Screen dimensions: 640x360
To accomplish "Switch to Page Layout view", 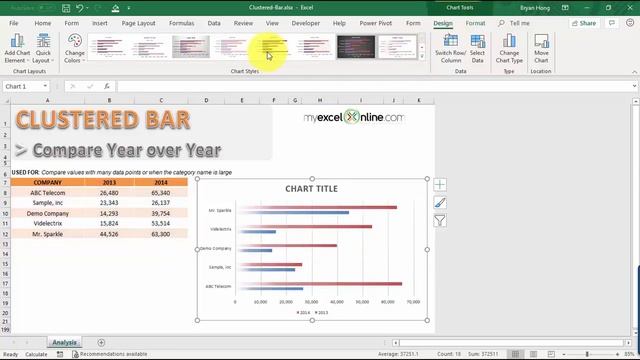I will [x=533, y=354].
